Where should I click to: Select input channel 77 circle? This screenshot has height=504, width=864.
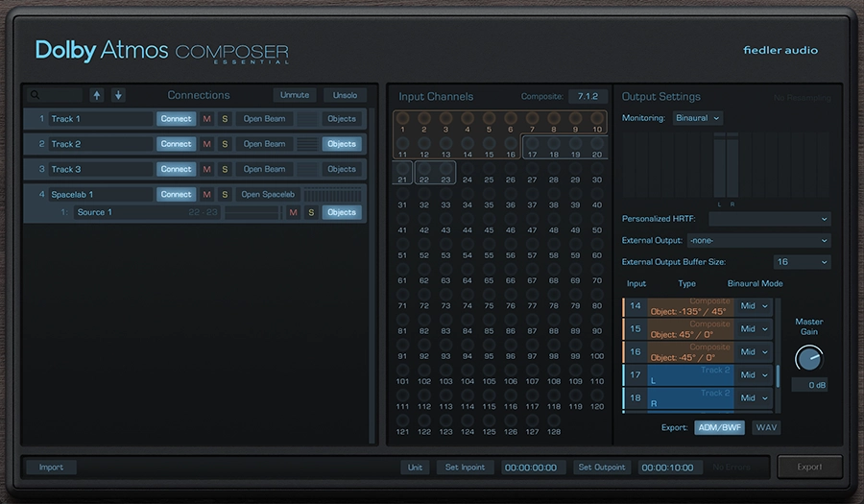[532, 295]
